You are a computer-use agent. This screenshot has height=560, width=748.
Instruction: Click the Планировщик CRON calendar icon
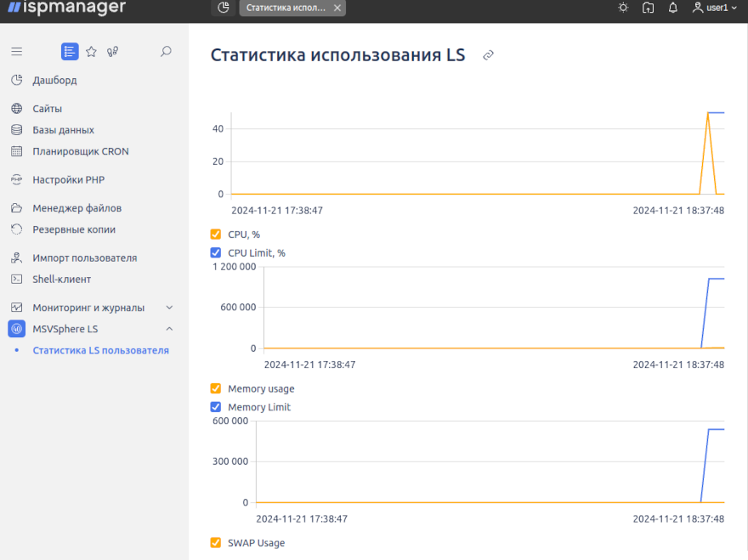(15, 151)
